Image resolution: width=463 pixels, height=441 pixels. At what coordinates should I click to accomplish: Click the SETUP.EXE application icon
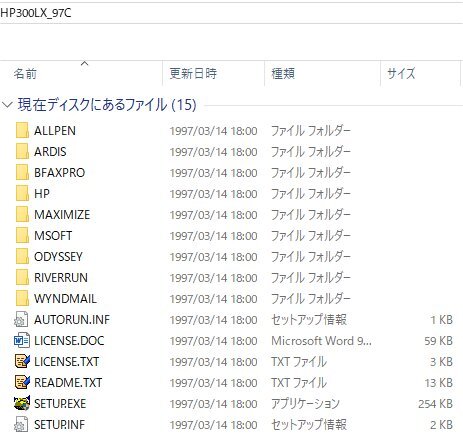coord(22,403)
